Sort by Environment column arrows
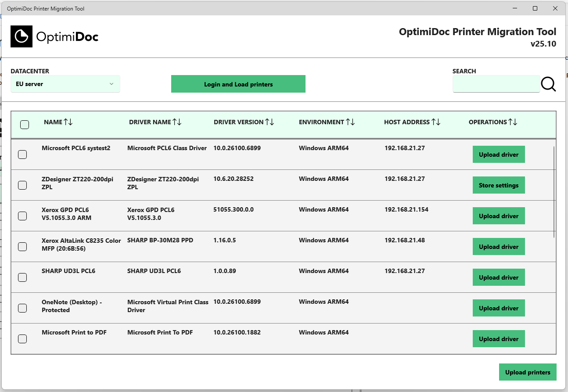The width and height of the screenshot is (568, 392). point(350,122)
